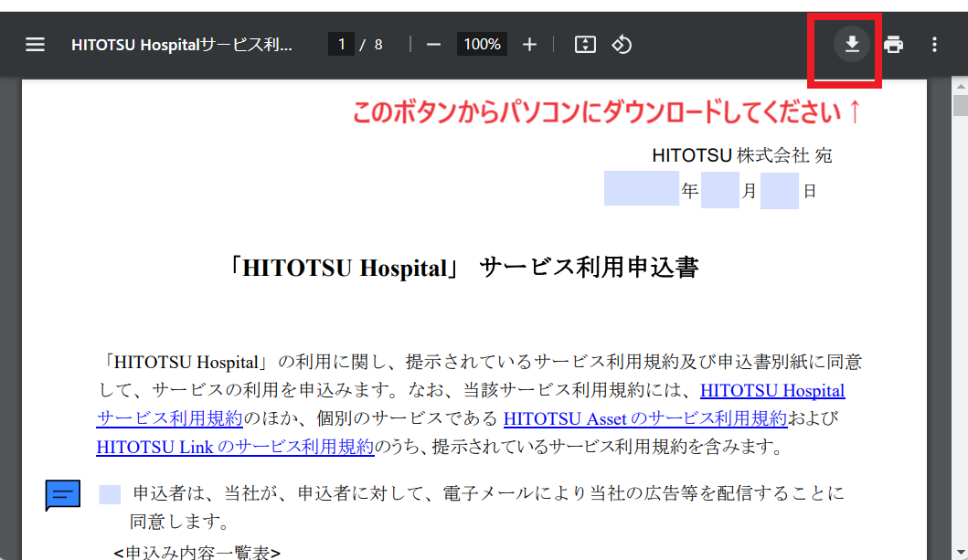Screen dimensions: 968x560
Task: Download the PDF with the download icon
Action: (852, 44)
